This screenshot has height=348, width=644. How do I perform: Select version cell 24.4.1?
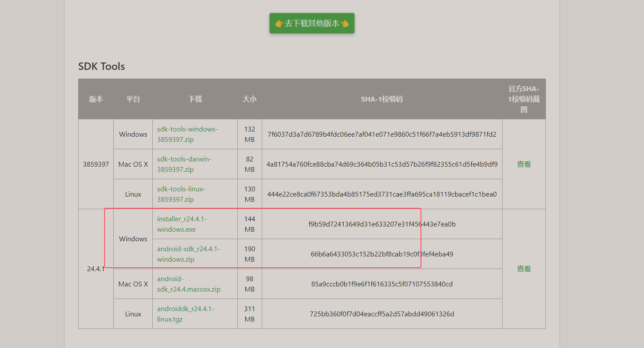(96, 269)
